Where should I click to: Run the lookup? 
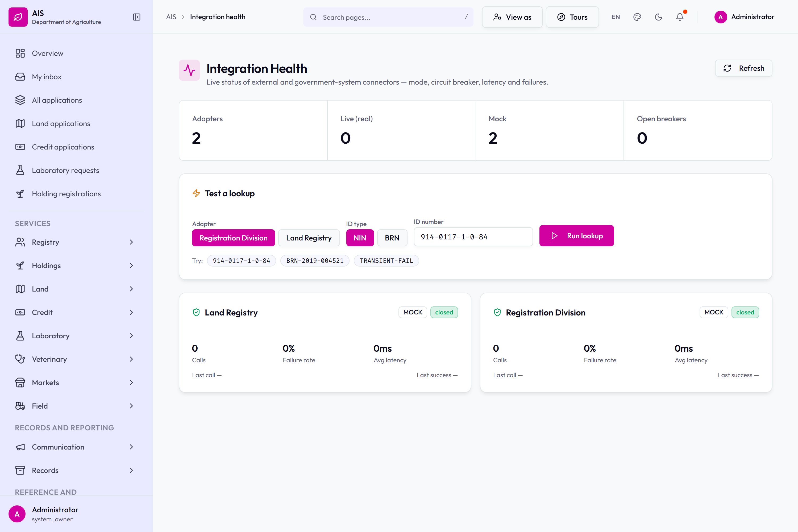click(x=576, y=236)
